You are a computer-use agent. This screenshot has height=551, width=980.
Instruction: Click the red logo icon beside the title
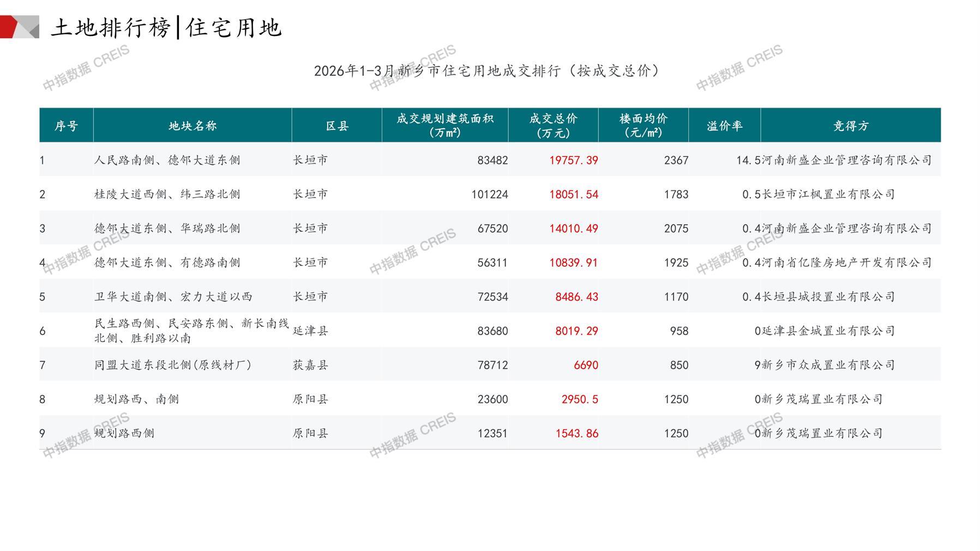[19, 27]
